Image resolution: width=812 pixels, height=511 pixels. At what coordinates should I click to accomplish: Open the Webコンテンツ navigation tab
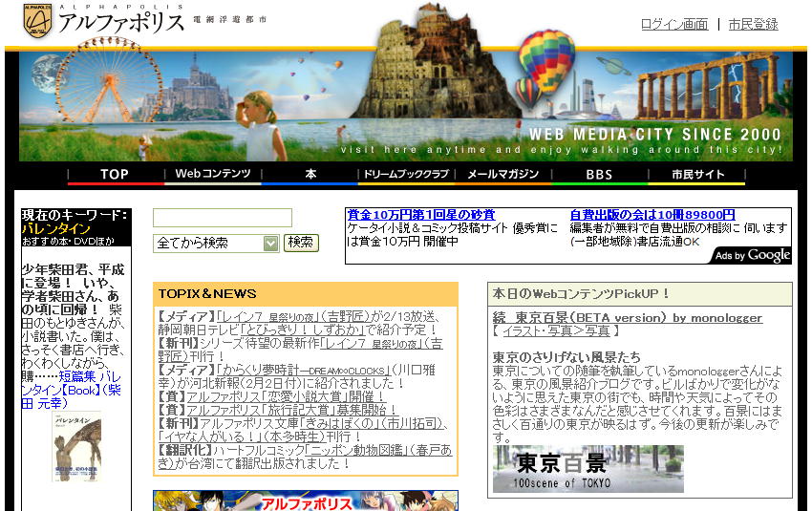tap(212, 174)
